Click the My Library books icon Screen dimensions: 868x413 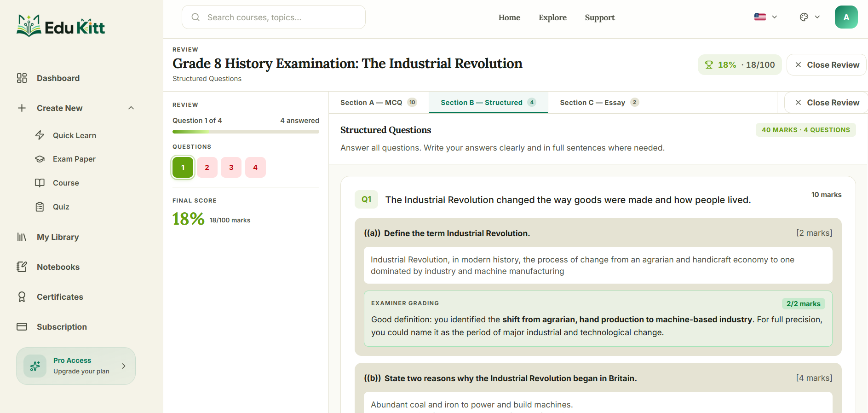click(22, 237)
